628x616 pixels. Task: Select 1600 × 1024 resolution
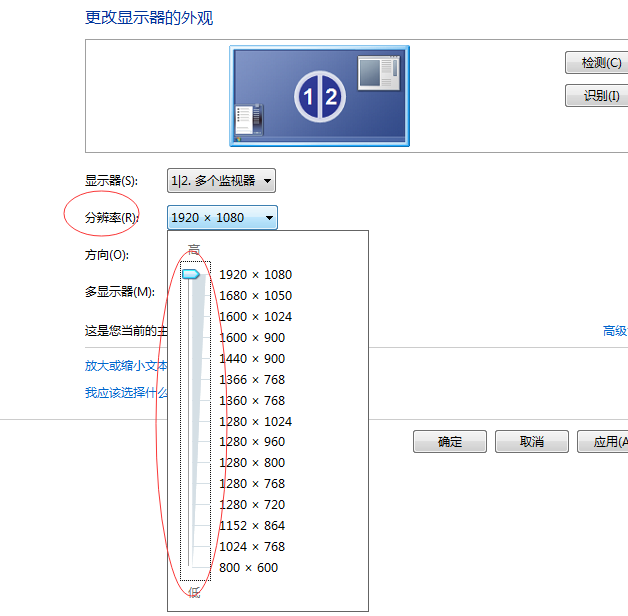255,317
